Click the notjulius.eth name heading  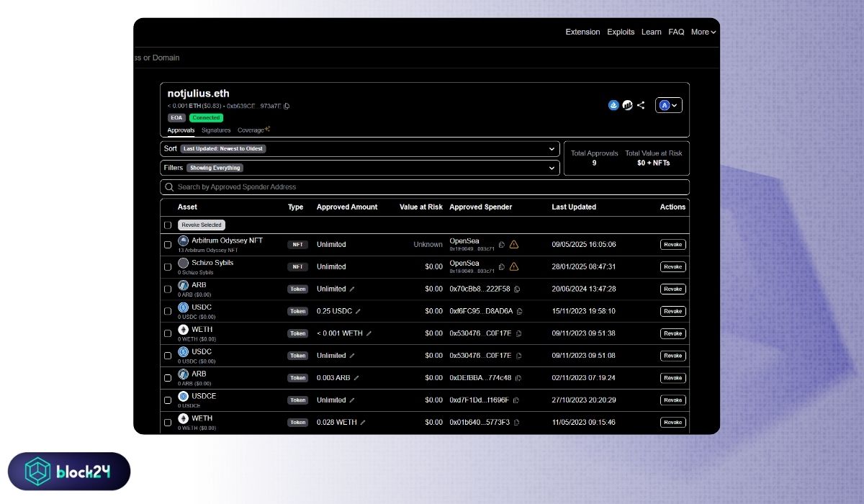tap(199, 94)
